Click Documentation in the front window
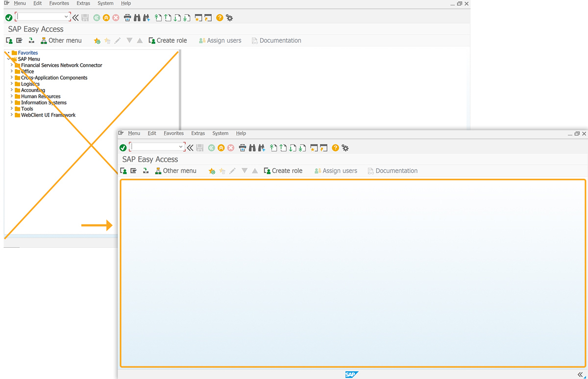Viewport: 588px width, 379px height. [392, 171]
